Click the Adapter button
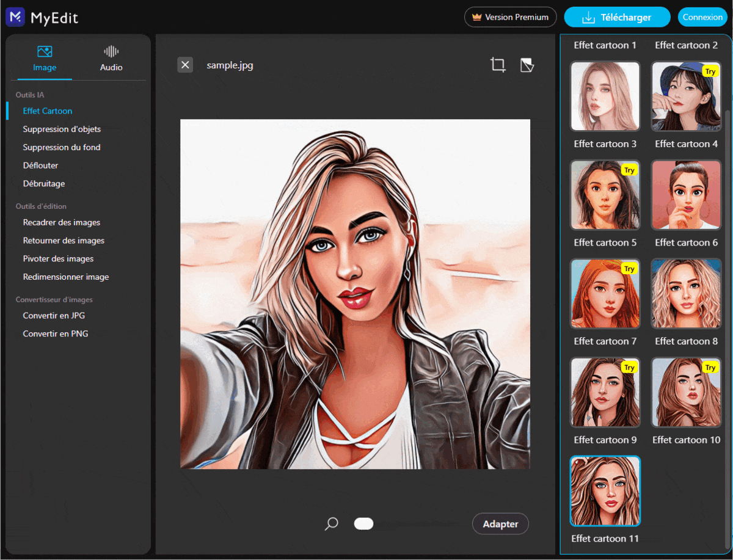 [500, 523]
